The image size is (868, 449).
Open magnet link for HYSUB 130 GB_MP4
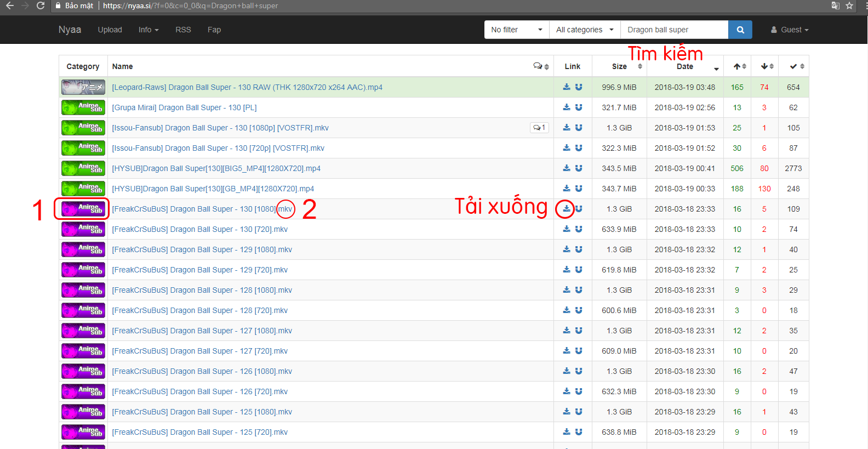579,189
